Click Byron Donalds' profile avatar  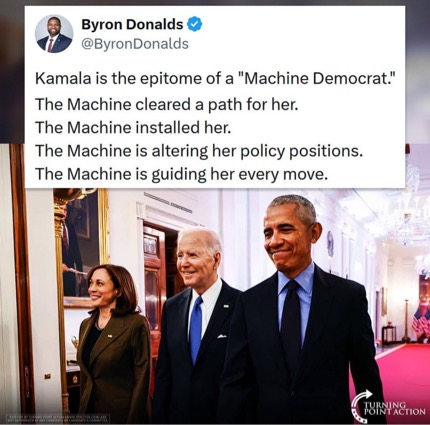[54, 34]
